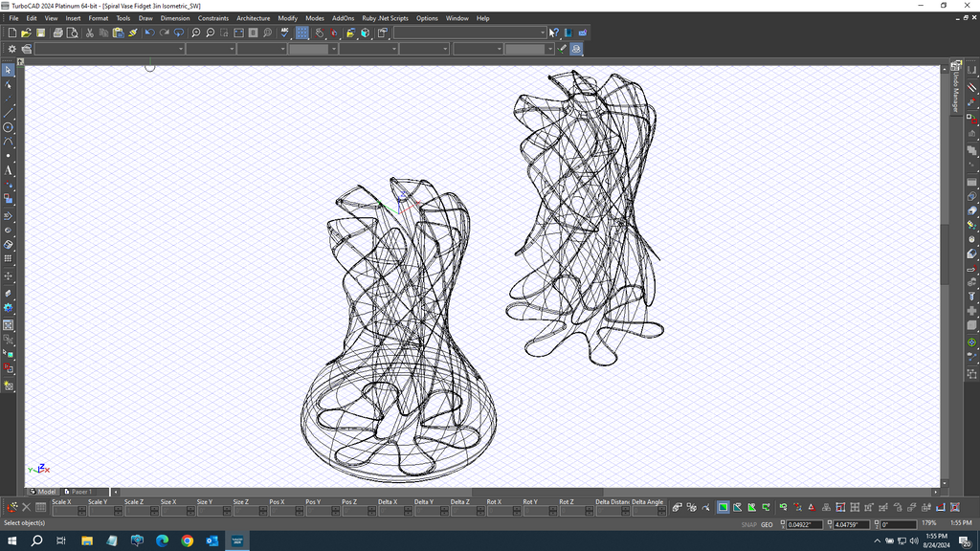
Task: Select the Line drawing tool
Action: (8, 113)
